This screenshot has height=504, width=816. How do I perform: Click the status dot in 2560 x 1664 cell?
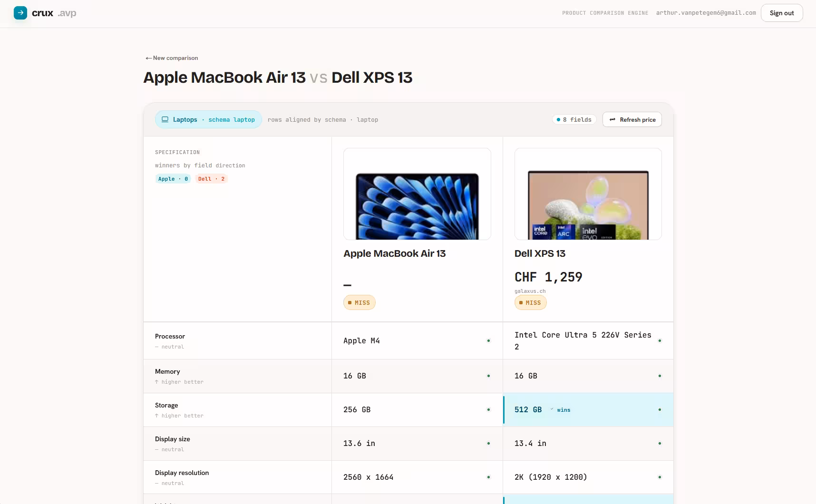[x=488, y=477]
